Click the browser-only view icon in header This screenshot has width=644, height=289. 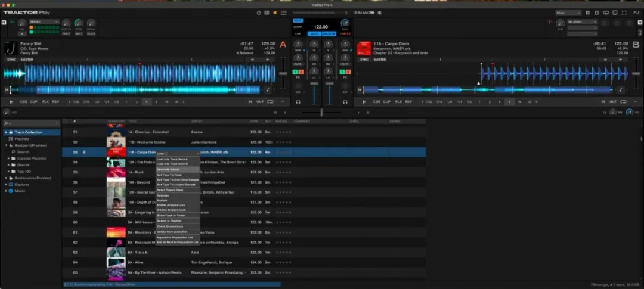click(588, 13)
